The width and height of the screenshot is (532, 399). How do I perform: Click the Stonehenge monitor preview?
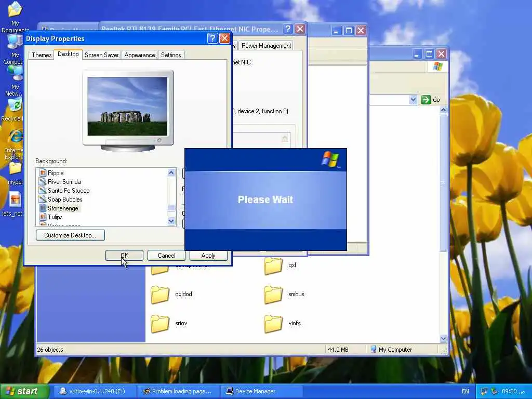[x=127, y=106]
